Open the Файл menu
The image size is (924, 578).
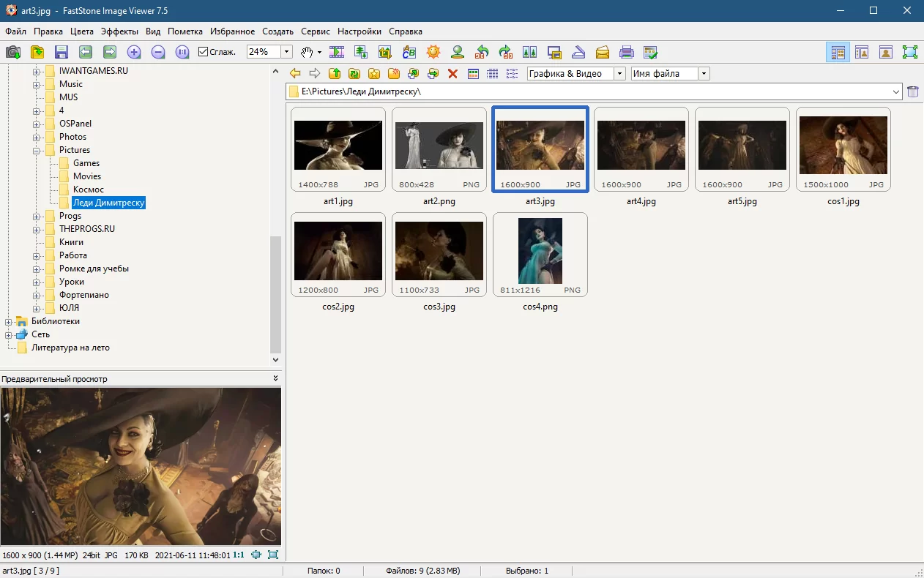[15, 31]
